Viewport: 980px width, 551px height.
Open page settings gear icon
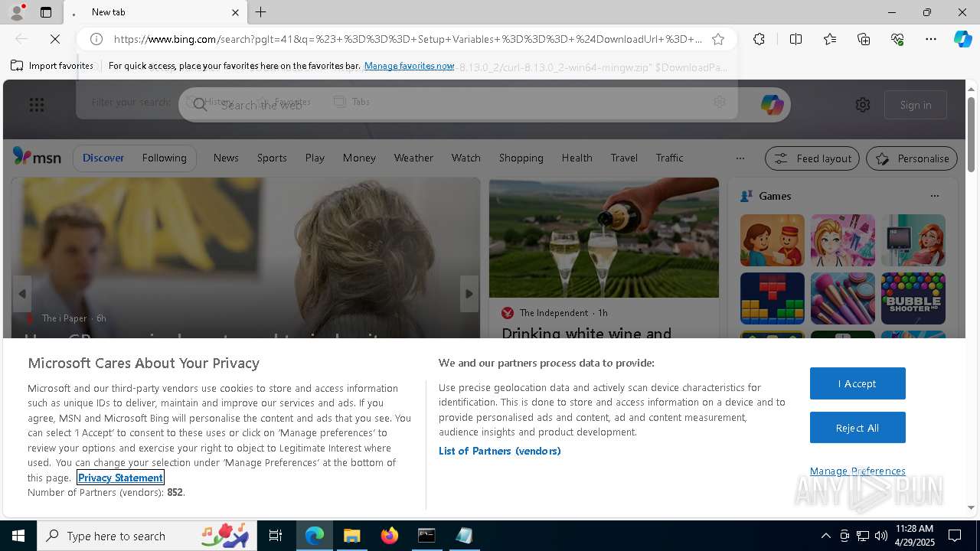[863, 105]
